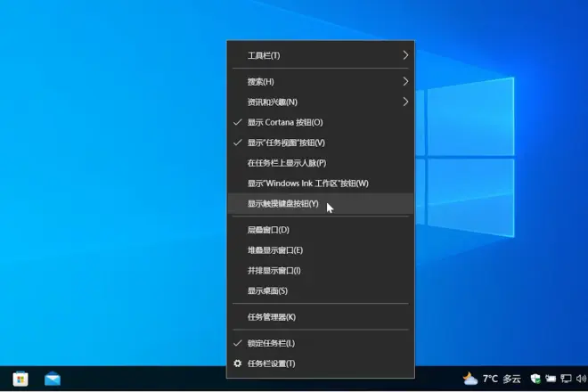Viewport: 588px width, 392px height.
Task: Open 任务栏设置(T) from menu
Action: [321, 363]
